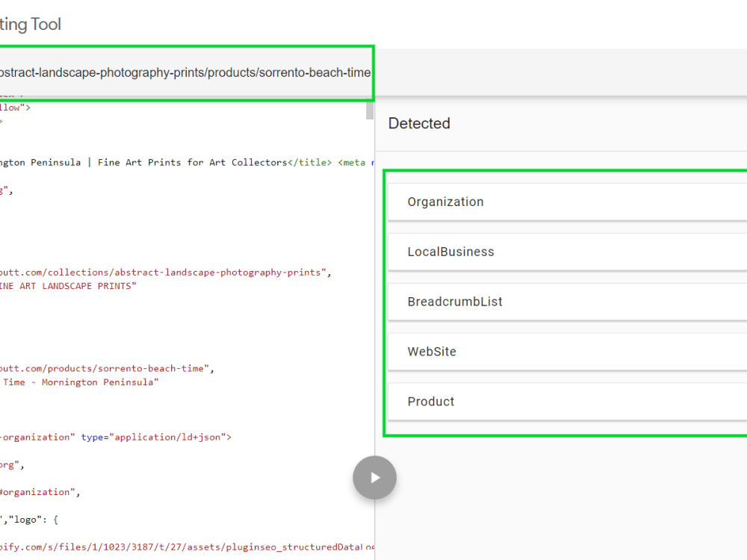The image size is (747, 560).
Task: Expand the LocalBusiness detected type
Action: tap(451, 252)
